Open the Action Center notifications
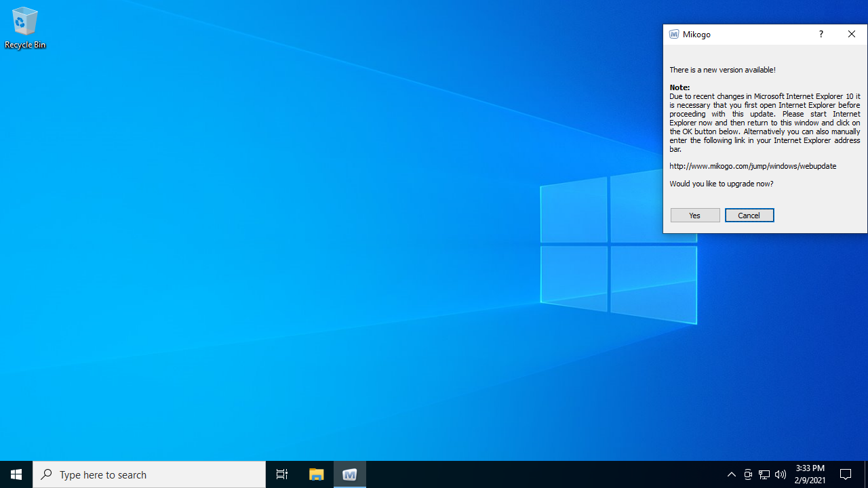 846,474
